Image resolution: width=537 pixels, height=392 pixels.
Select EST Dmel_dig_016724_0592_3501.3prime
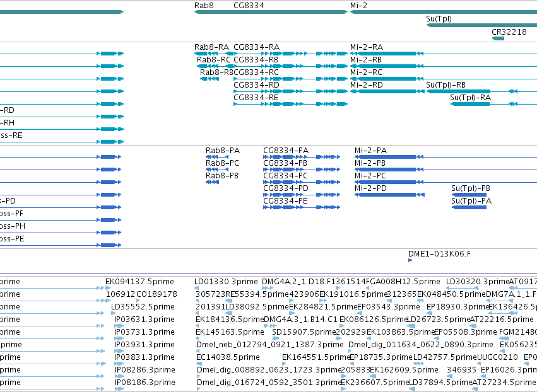pyautogui.click(x=269, y=383)
